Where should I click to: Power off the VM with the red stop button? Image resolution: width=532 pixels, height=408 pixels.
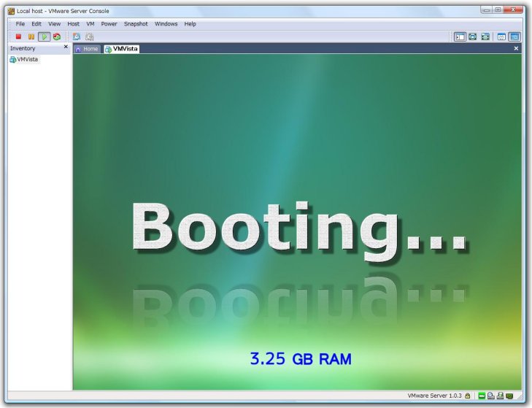click(x=18, y=36)
